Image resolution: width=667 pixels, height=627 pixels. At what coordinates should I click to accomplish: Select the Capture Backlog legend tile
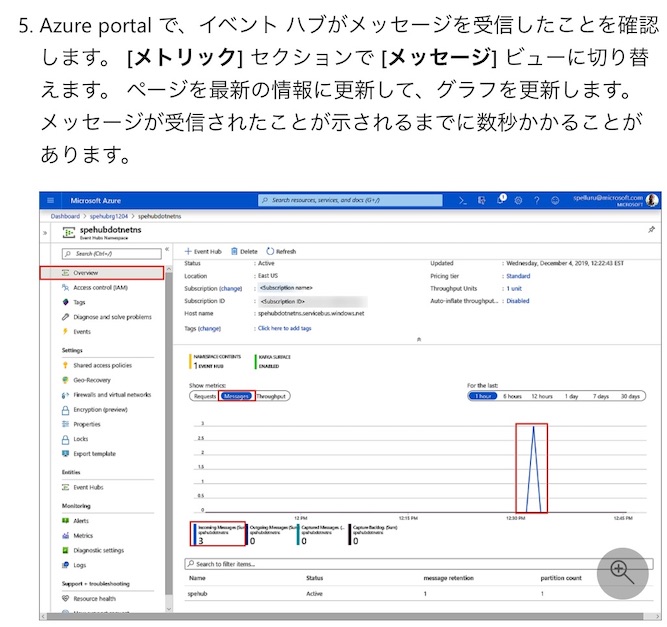374,534
